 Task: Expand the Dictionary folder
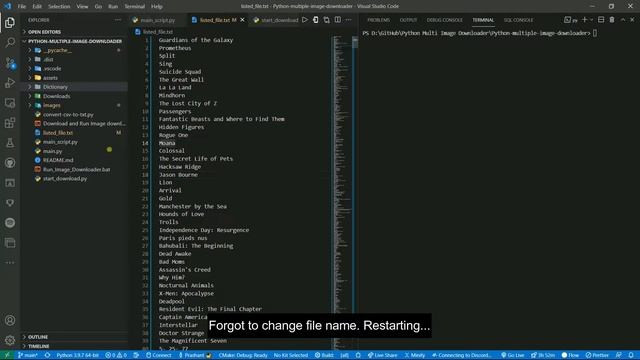pyautogui.click(x=55, y=87)
